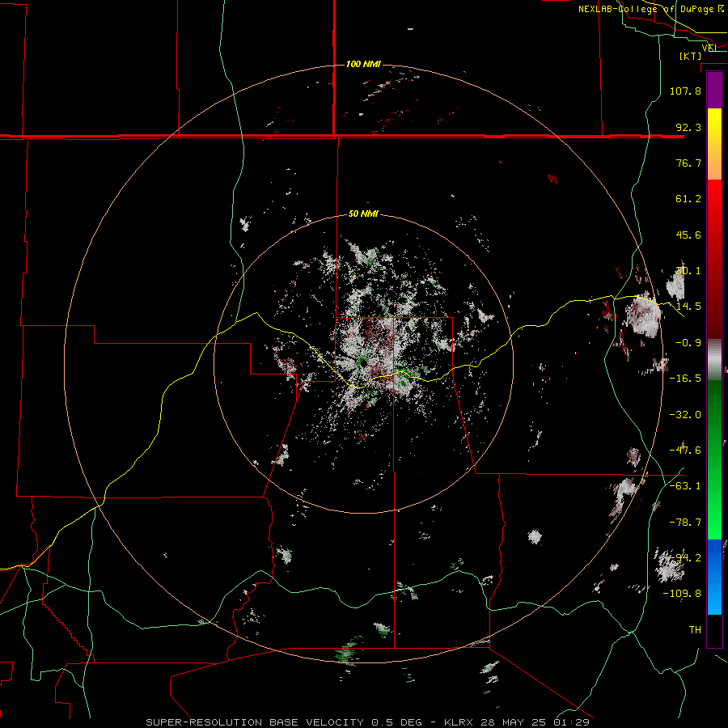This screenshot has width=728, height=728.
Task: Click the VEL legend heading
Action: pyautogui.click(x=709, y=49)
